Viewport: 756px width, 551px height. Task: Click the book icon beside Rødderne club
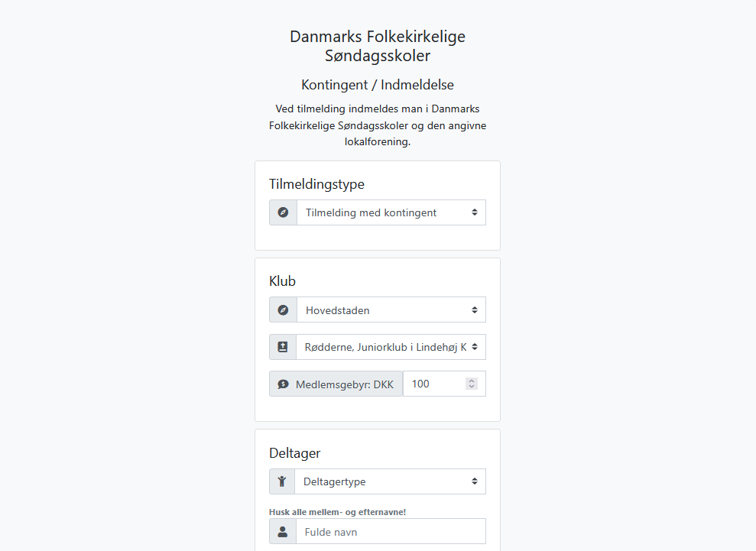283,347
